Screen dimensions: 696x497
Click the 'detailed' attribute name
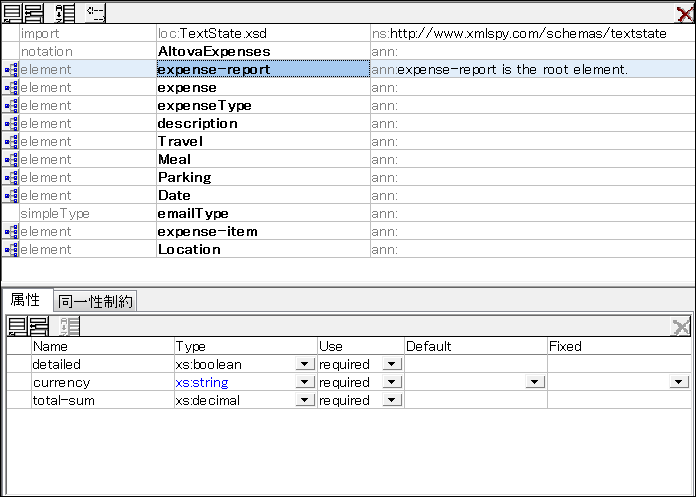point(57,364)
